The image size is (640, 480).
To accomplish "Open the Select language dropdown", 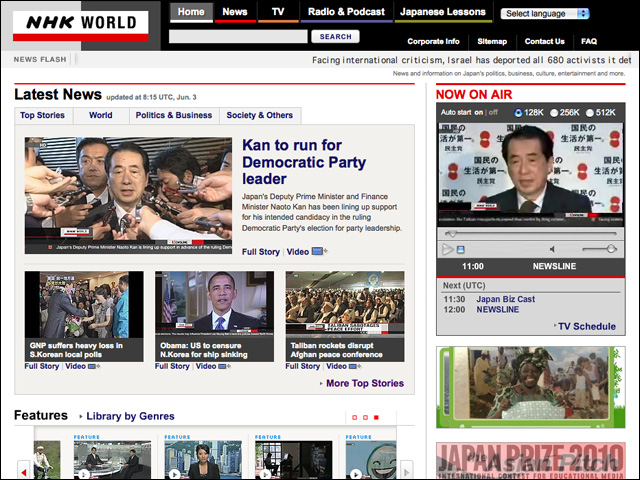I will 545,13.
